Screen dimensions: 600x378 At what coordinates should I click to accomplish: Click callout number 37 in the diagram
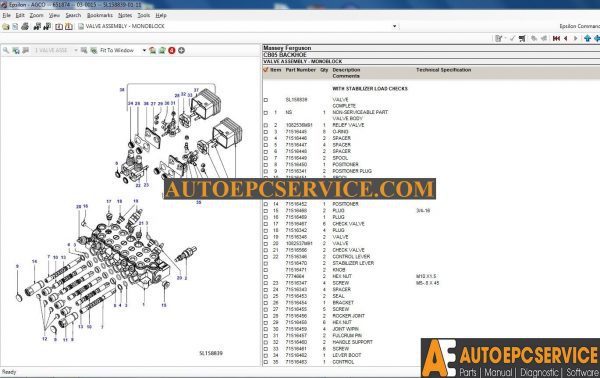(196, 90)
